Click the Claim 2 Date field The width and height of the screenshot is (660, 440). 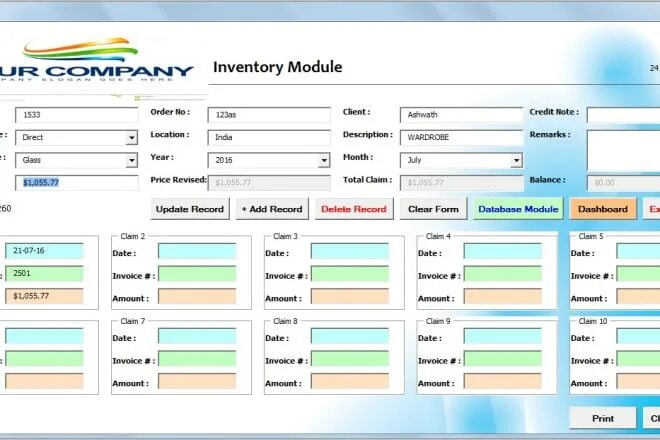[197, 251]
